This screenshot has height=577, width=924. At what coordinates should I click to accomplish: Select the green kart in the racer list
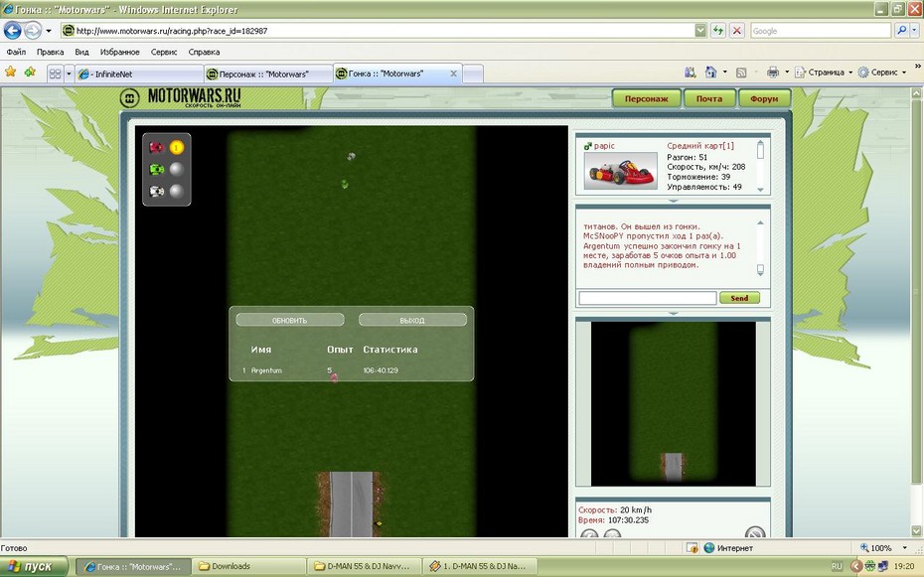pyautogui.click(x=156, y=170)
